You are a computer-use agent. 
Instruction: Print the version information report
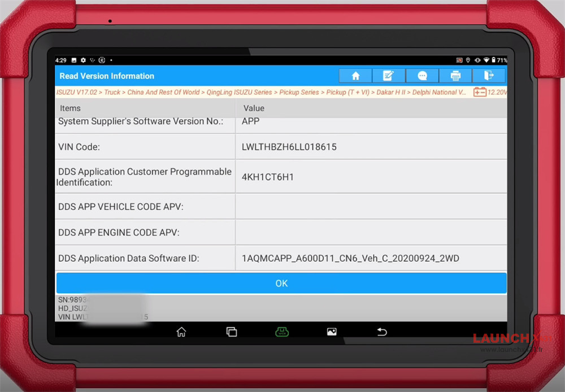(455, 76)
